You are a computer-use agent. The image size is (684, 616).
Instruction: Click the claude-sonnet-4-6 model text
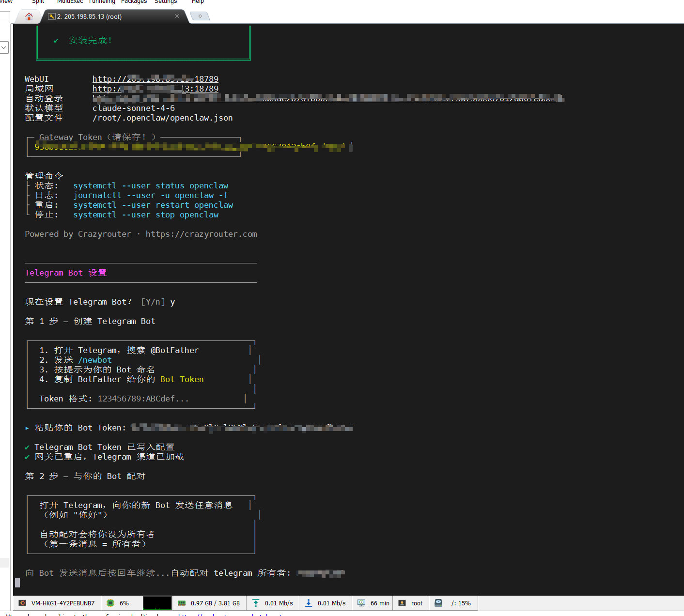coord(134,108)
